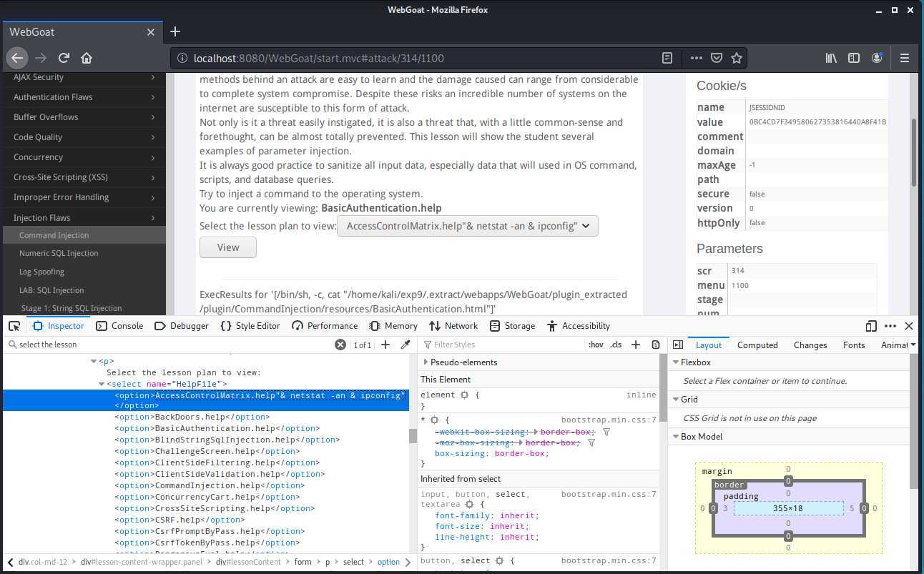This screenshot has height=574, width=924.
Task: Click filter icon beside -webkit-box-sizing
Action: click(x=606, y=432)
